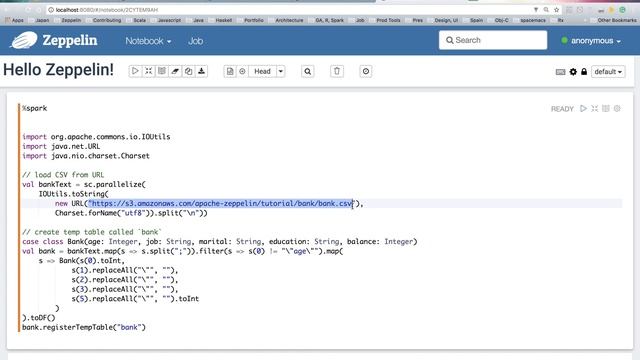
Task: Click the bank.csv URL string in code
Action: point(221,203)
